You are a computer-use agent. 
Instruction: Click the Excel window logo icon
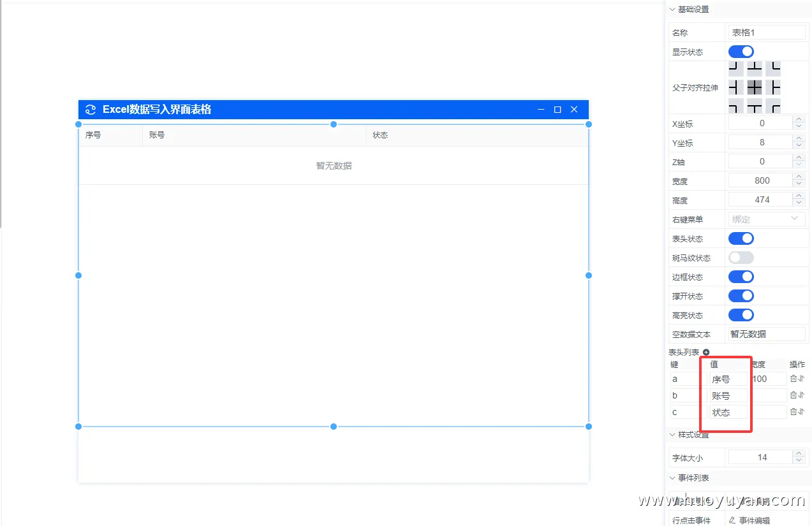91,110
